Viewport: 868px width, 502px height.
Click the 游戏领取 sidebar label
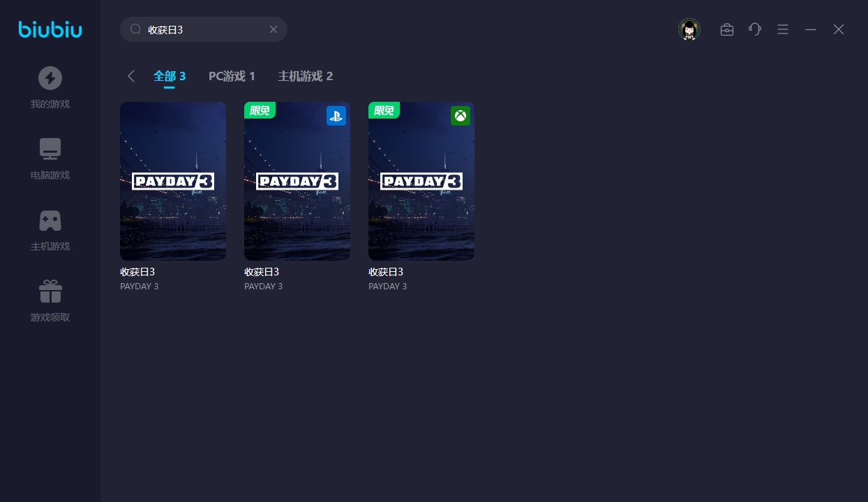[x=50, y=318]
